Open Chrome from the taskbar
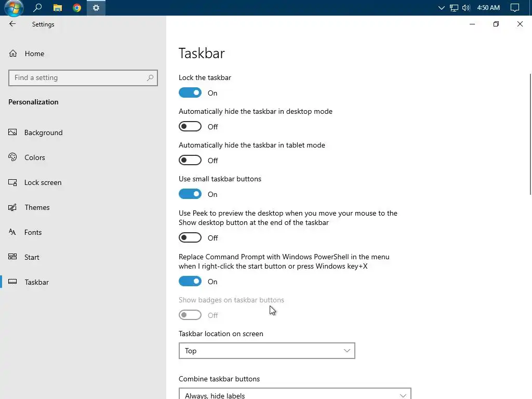This screenshot has height=399, width=532. 77,8
